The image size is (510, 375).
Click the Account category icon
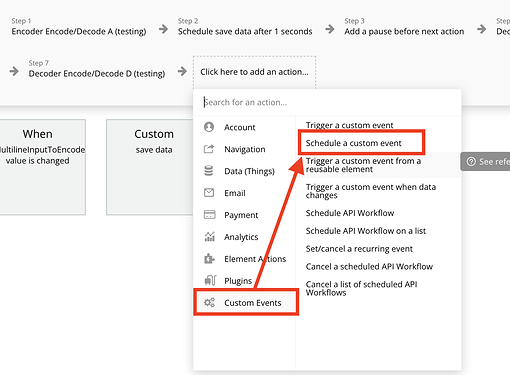point(209,127)
